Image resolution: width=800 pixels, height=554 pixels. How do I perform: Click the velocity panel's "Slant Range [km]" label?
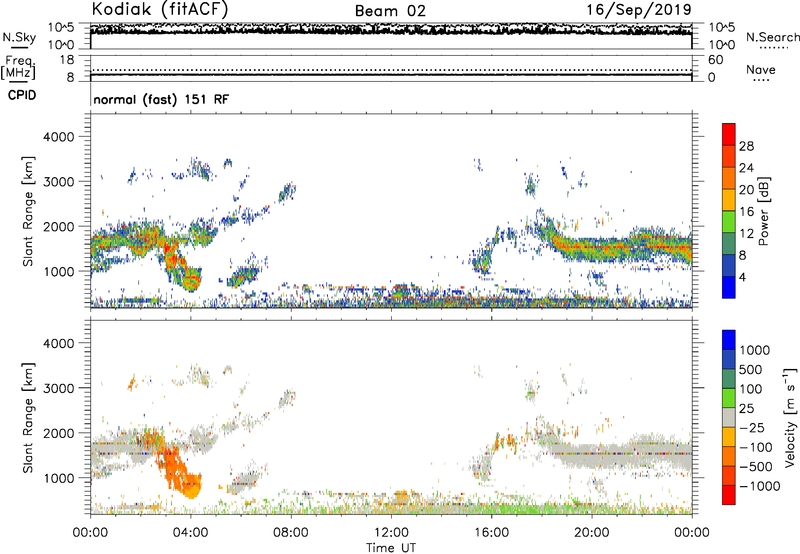tap(28, 418)
